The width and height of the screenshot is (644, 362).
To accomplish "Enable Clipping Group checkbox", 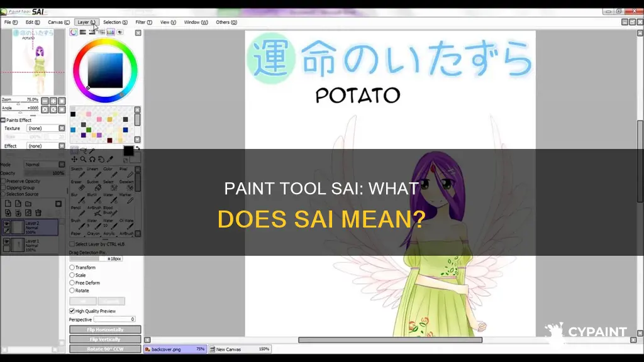I will [x=3, y=187].
